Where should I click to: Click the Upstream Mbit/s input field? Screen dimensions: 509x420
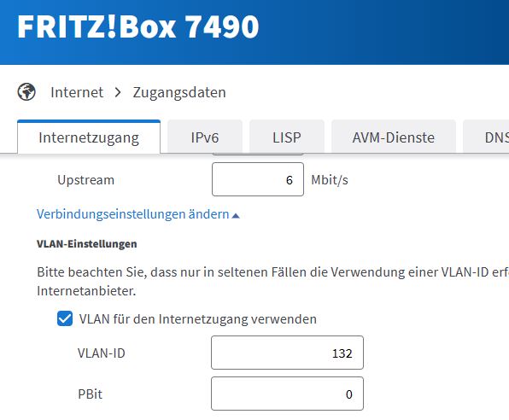258,179
